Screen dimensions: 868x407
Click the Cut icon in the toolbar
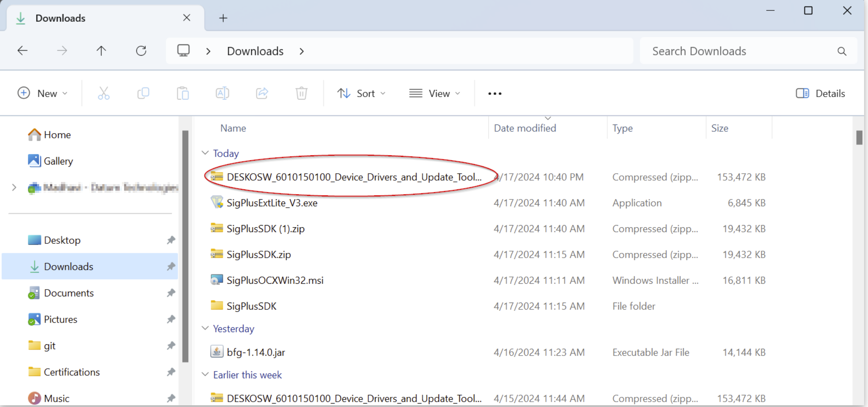click(x=104, y=93)
